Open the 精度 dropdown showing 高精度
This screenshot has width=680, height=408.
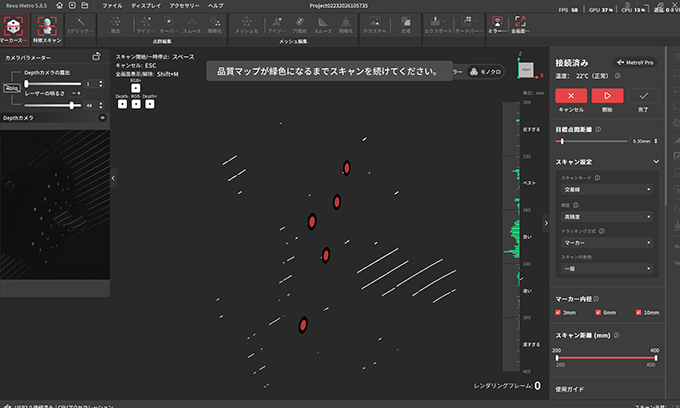606,215
